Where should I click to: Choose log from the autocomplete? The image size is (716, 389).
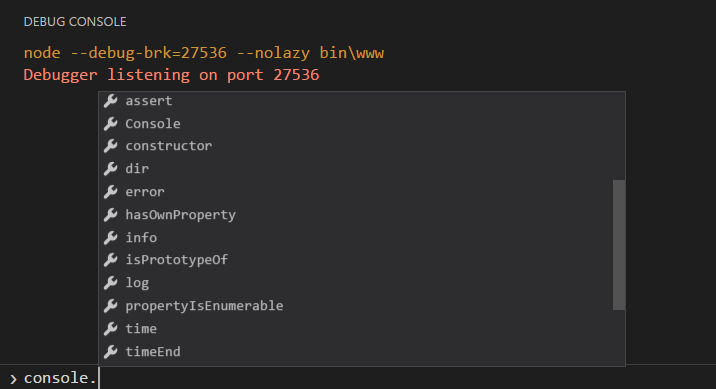356,283
